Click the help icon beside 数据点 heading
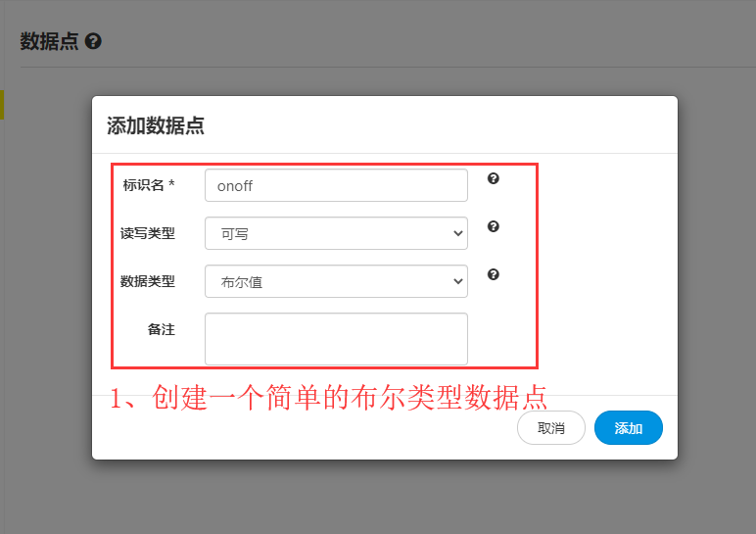 pyautogui.click(x=93, y=42)
